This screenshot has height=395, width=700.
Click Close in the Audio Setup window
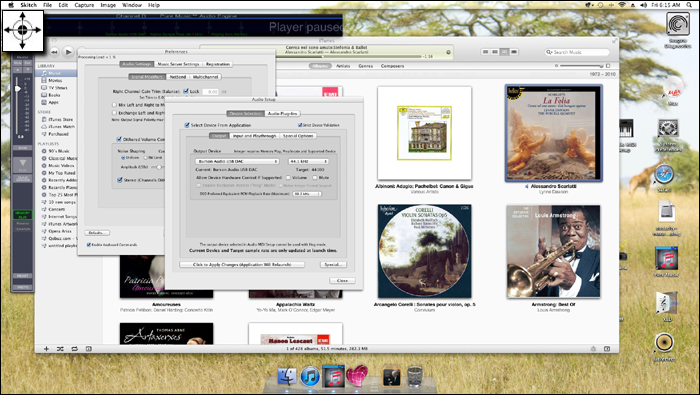pos(342,280)
